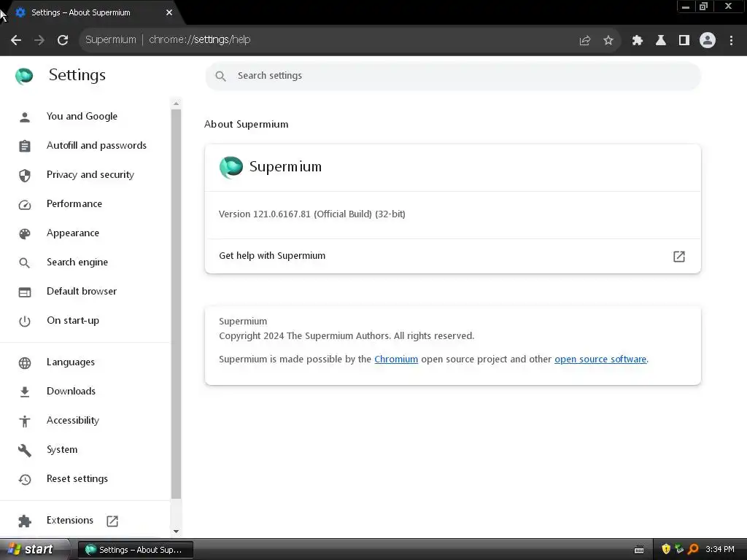Reload the settings page

point(63,40)
